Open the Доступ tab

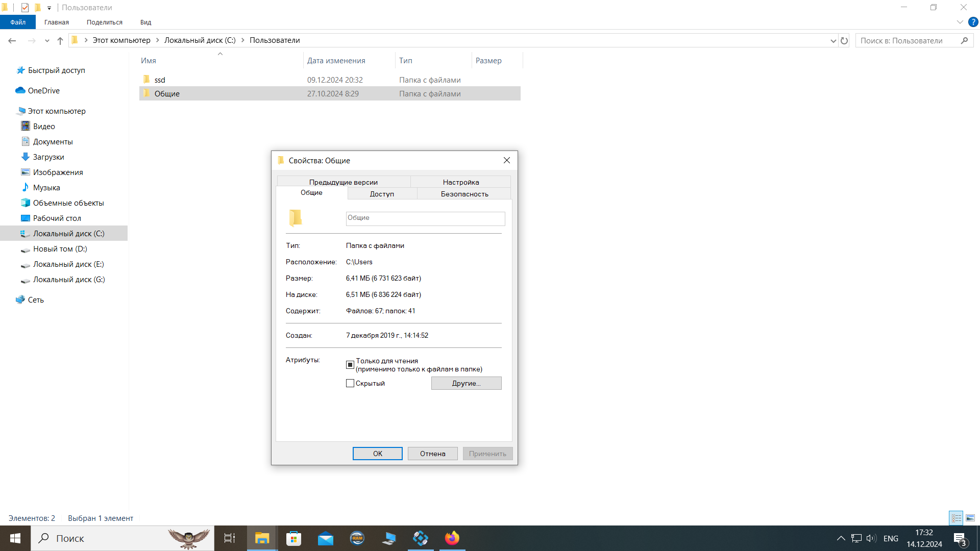coord(382,194)
